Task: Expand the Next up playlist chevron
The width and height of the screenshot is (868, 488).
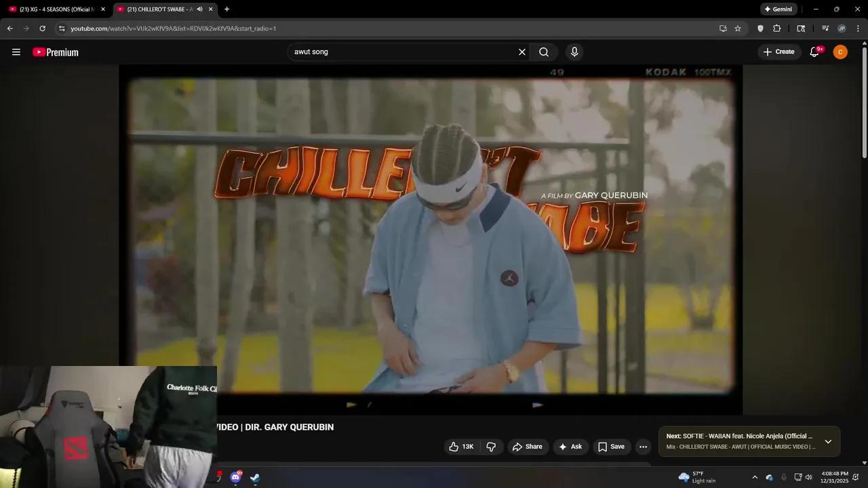Action: coord(828,441)
